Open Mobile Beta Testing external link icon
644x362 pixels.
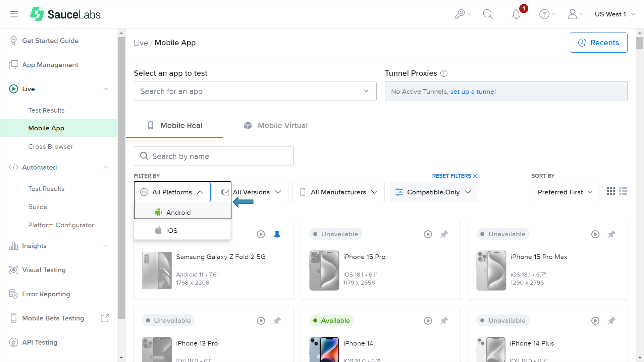coord(105,318)
